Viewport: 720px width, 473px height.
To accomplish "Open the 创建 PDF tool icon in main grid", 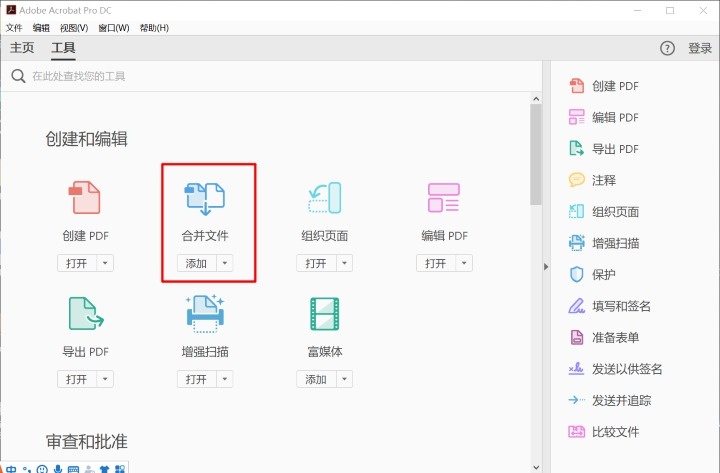I will 84,197.
